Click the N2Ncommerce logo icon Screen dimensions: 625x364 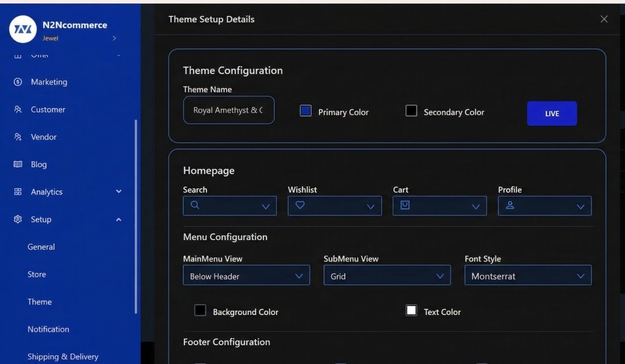23,29
